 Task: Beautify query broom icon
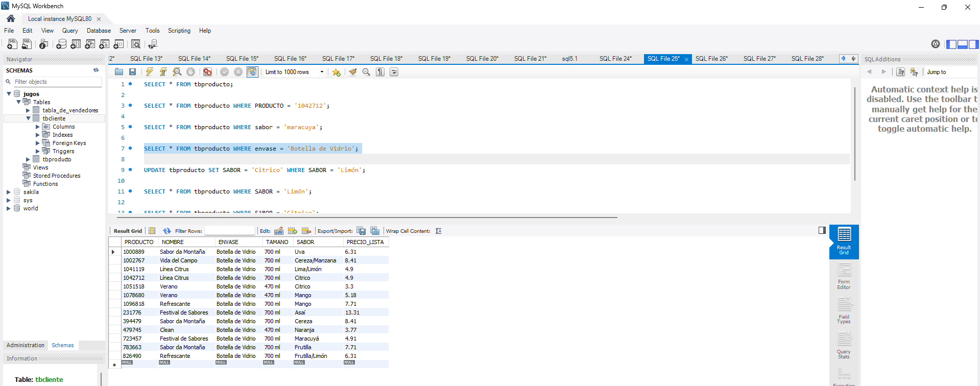click(352, 72)
